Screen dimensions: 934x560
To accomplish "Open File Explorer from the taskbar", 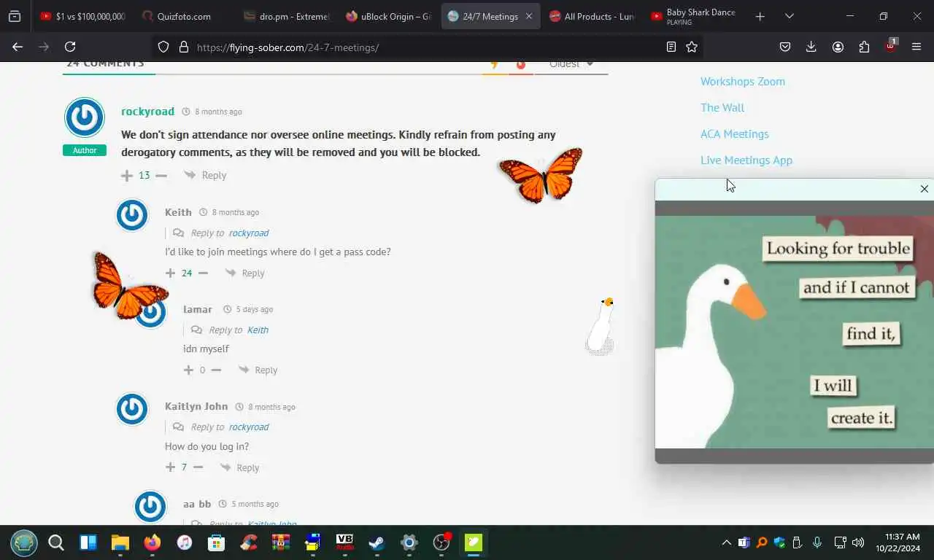I will (120, 542).
